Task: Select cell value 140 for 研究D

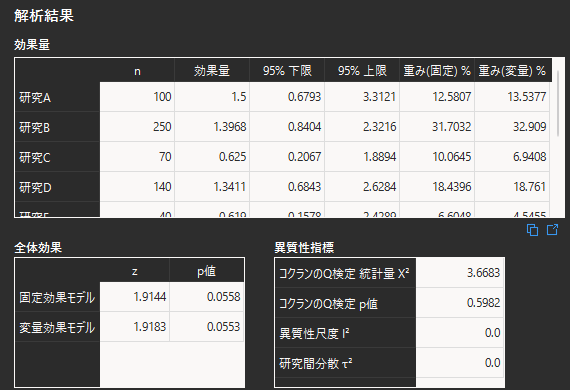Action: 137,187
